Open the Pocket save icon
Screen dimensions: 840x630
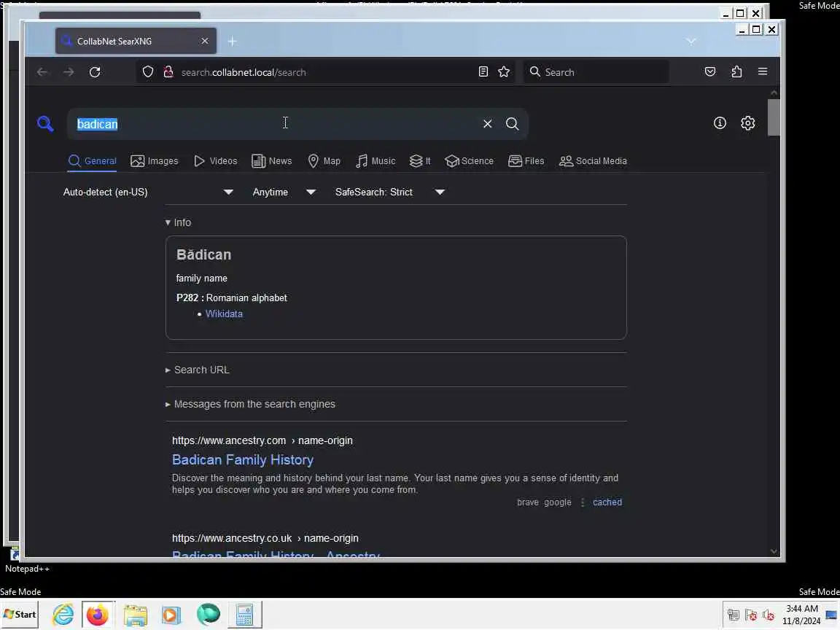710,71
